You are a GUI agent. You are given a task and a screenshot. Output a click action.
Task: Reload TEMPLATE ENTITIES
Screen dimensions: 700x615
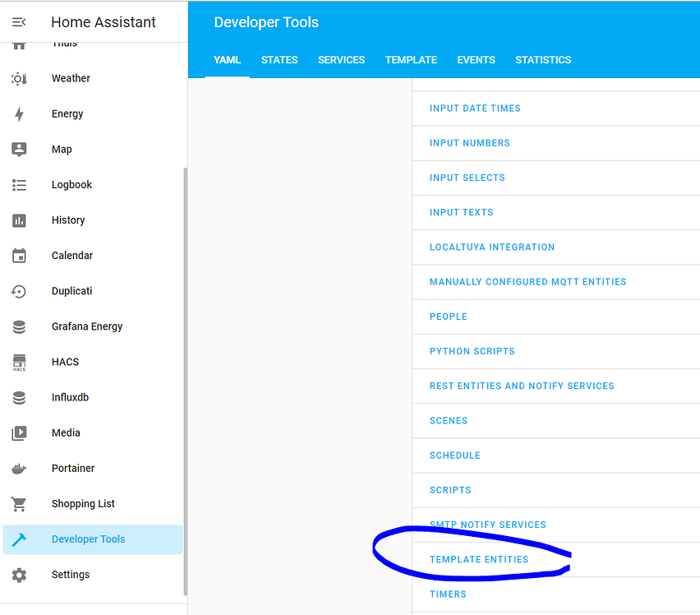[x=479, y=559]
